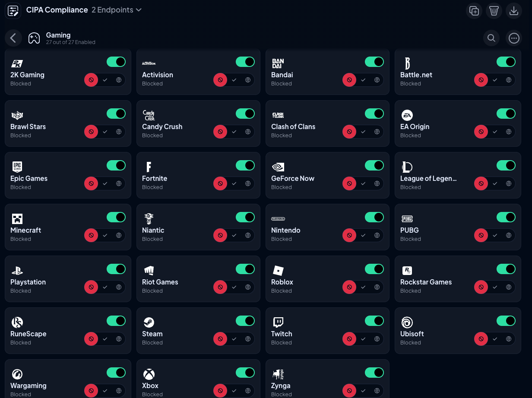Select the globe icon for Bandai

pos(377,80)
